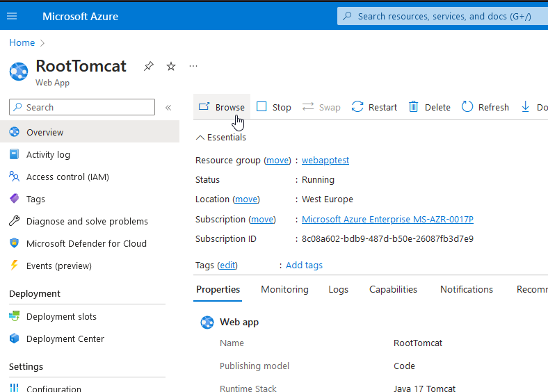
Task: Open the Notifications tab
Action: tap(467, 290)
